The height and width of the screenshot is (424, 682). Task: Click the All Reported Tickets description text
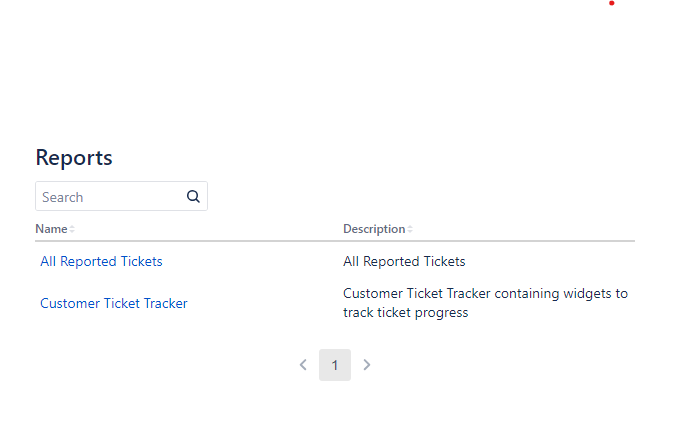pos(404,261)
